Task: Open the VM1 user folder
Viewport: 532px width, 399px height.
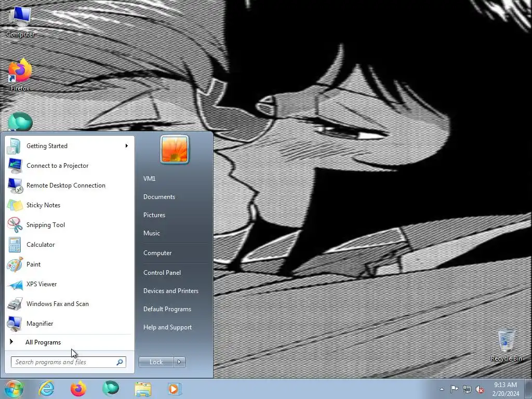Action: tap(149, 179)
